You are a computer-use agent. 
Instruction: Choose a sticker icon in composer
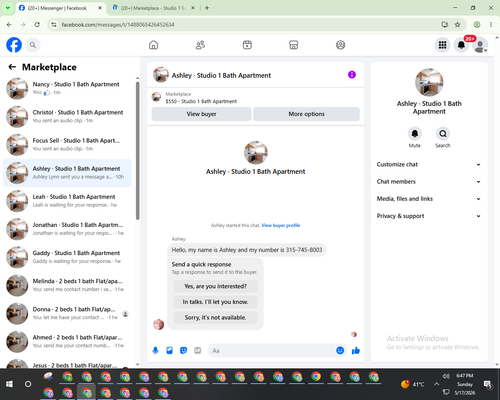183,350
